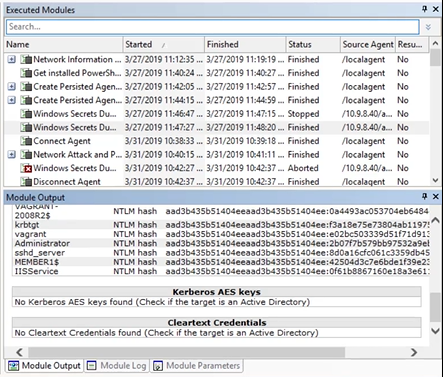
Task: Click the Stopped status cell
Action: [x=303, y=114]
